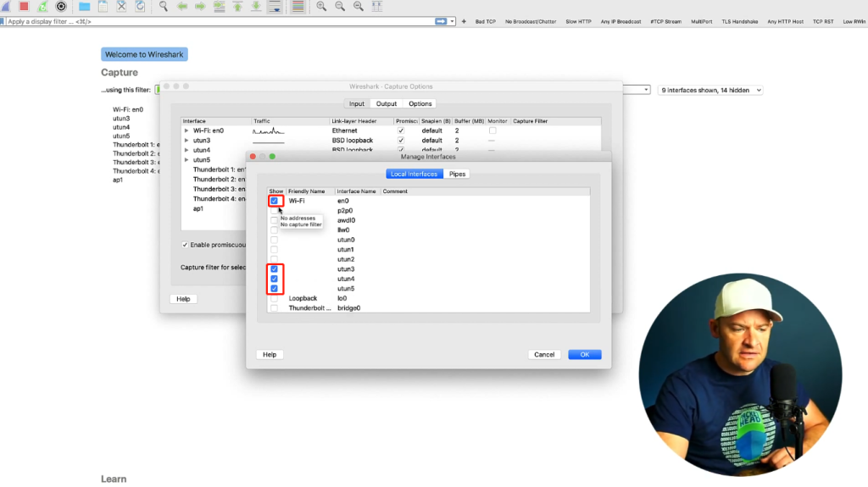Viewport: 868px width, 487px height.
Task: Toggle monitor mode for Wi-Fi: en0
Action: pos(492,130)
